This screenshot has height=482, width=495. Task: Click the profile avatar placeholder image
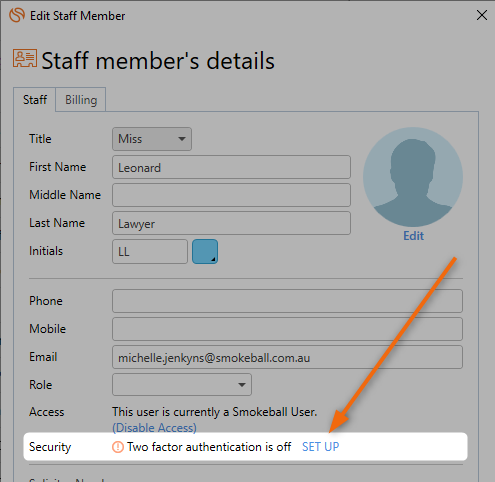click(413, 177)
